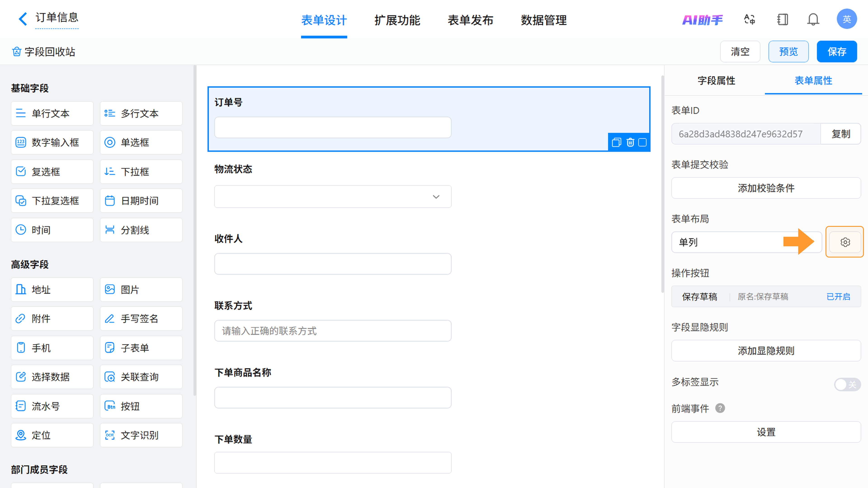Click the 联系方式 input field
868x488 pixels.
[x=333, y=331]
